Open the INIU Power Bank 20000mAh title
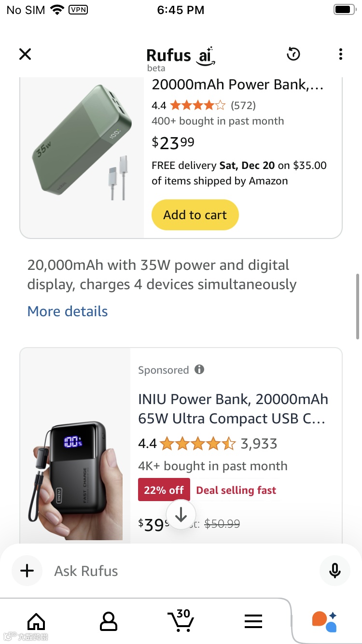Image resolution: width=362 pixels, height=644 pixels. 233,408
